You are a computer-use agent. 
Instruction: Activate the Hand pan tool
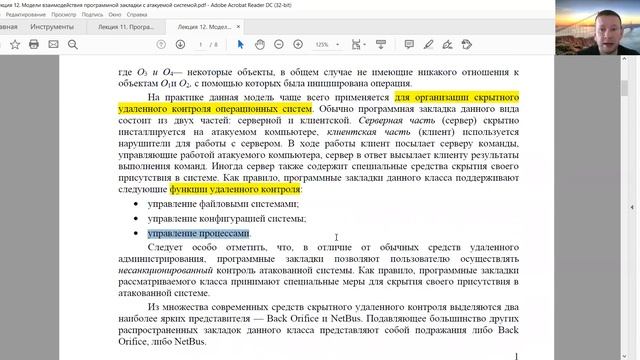click(x=260, y=44)
